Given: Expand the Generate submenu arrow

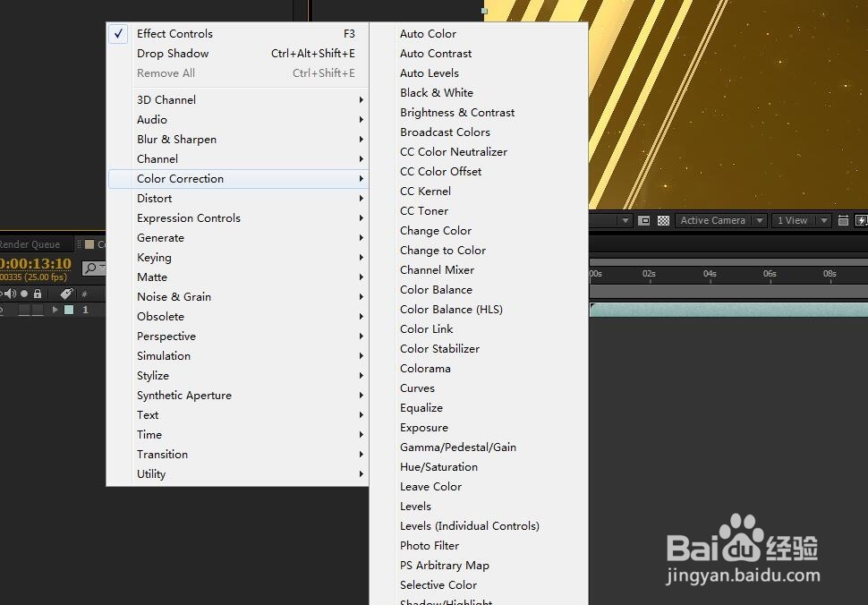Looking at the screenshot, I should tap(361, 238).
